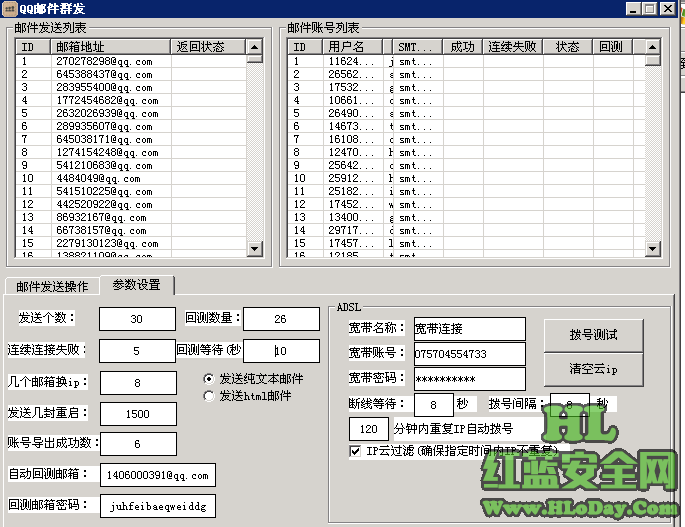Focus the 连续连接失败 input field
685x527 pixels.
(x=137, y=351)
